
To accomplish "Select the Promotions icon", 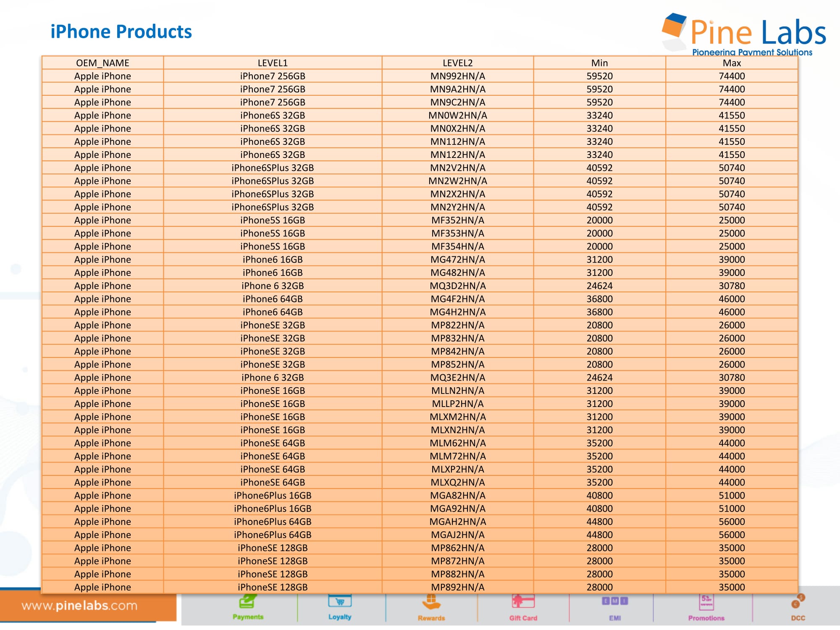I will [706, 602].
